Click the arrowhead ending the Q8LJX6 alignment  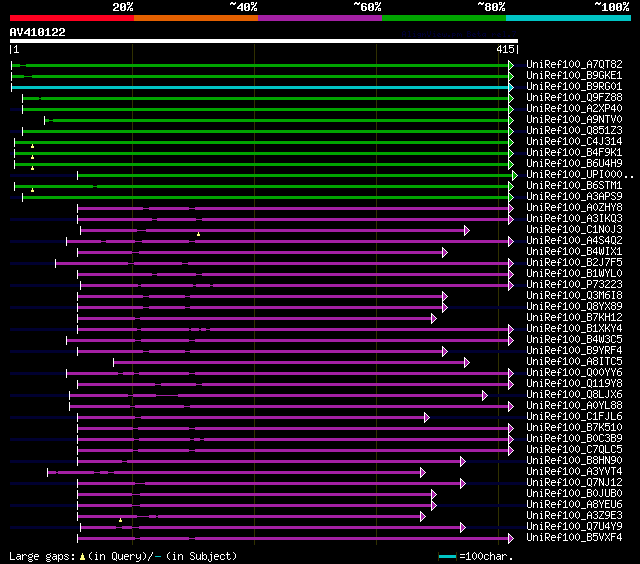485,395
